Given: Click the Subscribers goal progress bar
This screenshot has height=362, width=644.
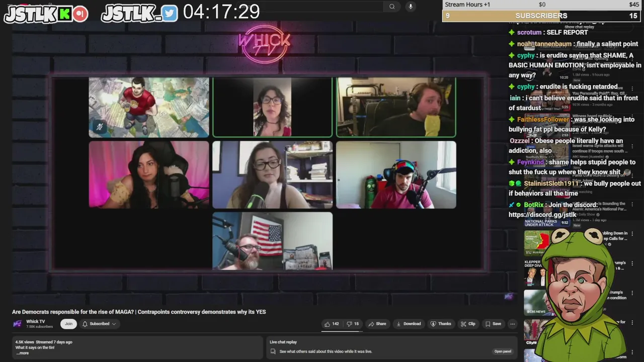Looking at the screenshot, I should 541,16.
